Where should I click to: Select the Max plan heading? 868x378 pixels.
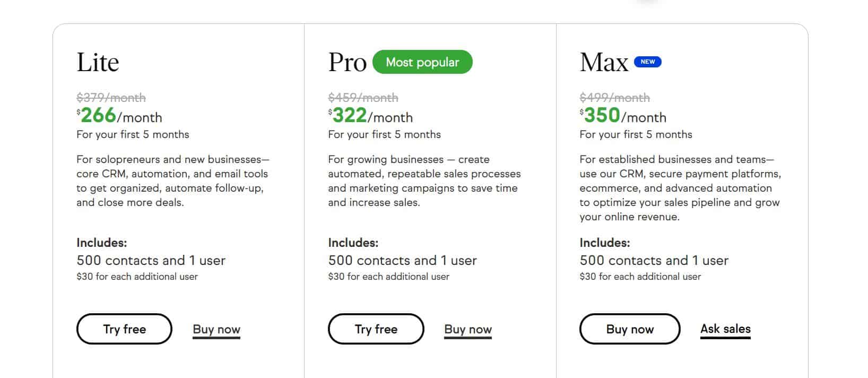[604, 62]
